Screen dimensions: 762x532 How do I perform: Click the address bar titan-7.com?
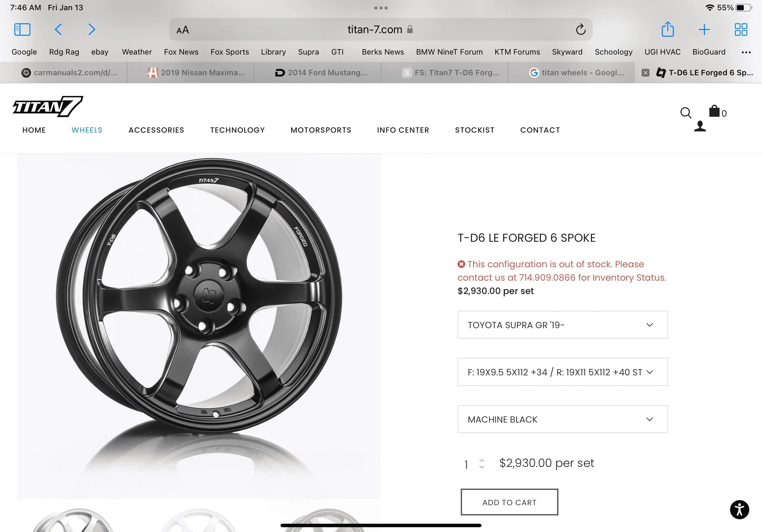click(381, 30)
